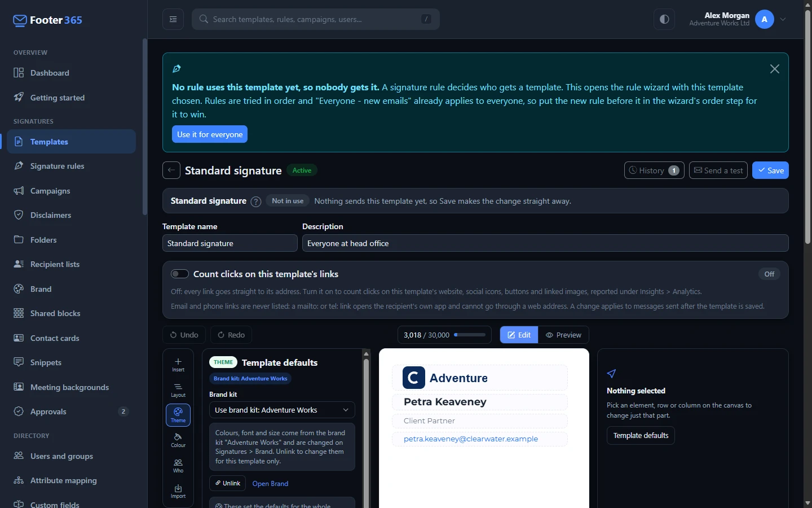
Task: Switch to Edit mode
Action: (x=519, y=335)
